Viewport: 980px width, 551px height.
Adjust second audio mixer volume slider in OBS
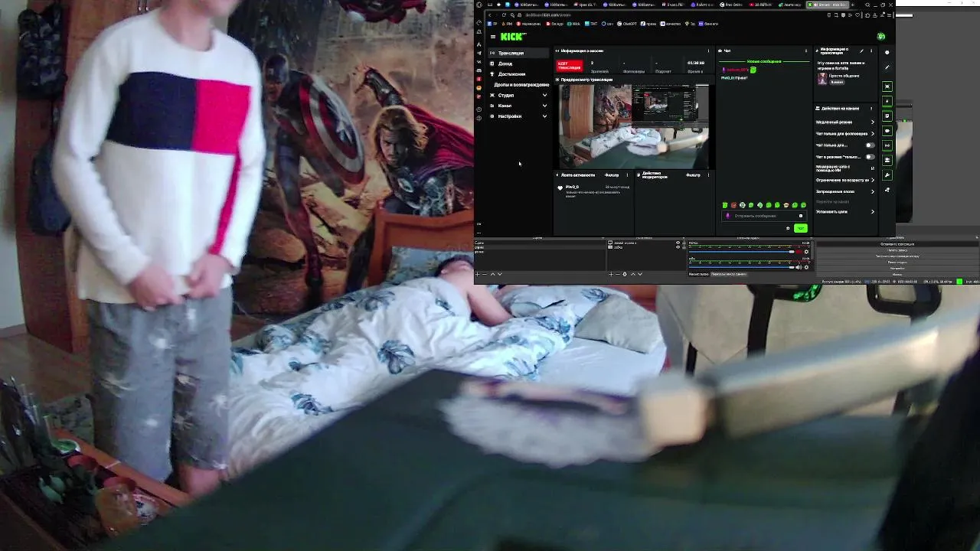742,267
